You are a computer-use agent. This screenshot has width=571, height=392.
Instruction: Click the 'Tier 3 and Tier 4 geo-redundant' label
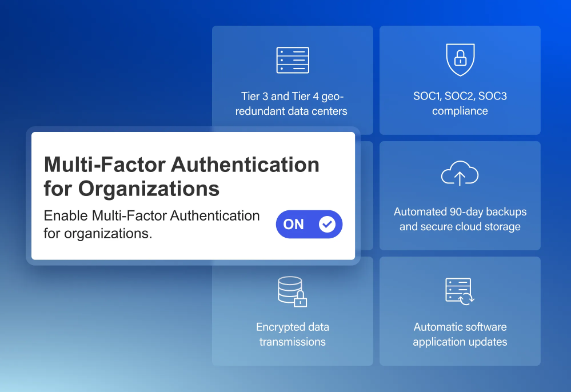pyautogui.click(x=292, y=103)
